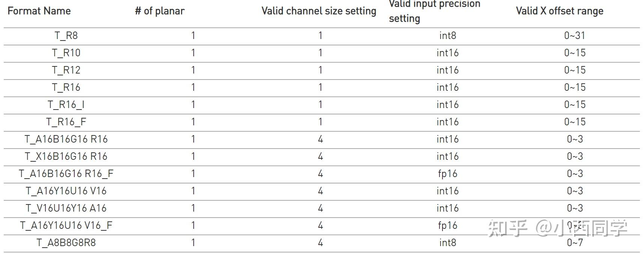Click the "Valid input precision setting" header
The height and width of the screenshot is (254, 644).
pyautogui.click(x=434, y=11)
